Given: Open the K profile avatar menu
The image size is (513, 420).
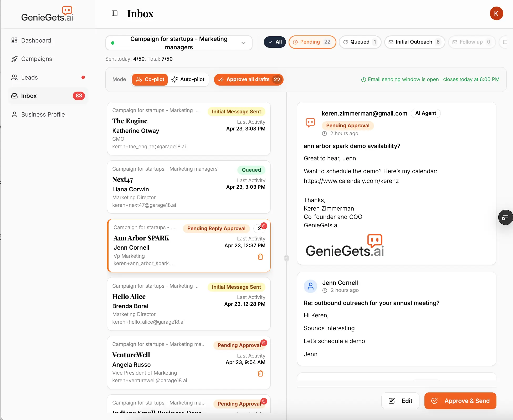Looking at the screenshot, I should coord(496,13).
